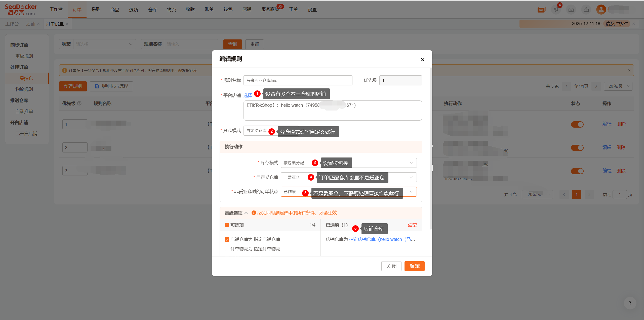Click the 确定 button
This screenshot has width=644, height=320.
[414, 266]
